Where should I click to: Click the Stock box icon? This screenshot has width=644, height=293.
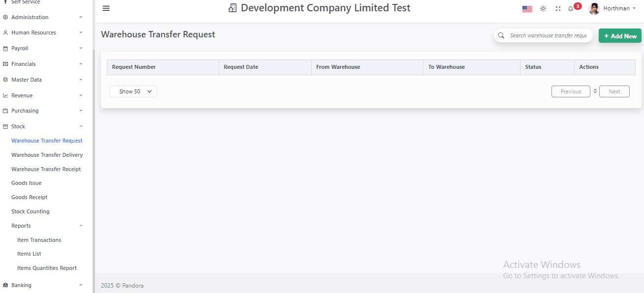tap(5, 126)
